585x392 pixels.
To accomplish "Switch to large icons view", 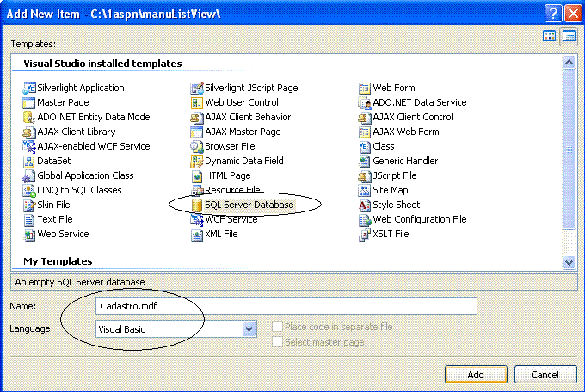I will 549,36.
